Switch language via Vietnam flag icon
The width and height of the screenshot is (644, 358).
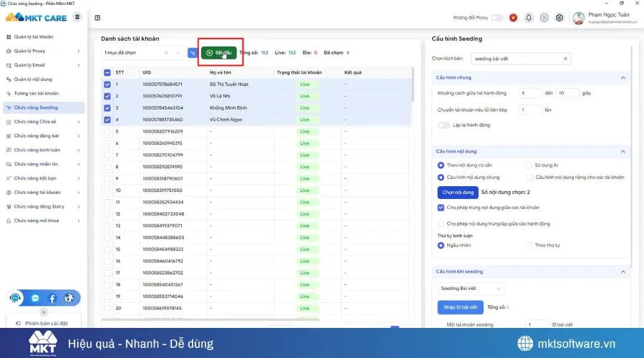point(513,18)
